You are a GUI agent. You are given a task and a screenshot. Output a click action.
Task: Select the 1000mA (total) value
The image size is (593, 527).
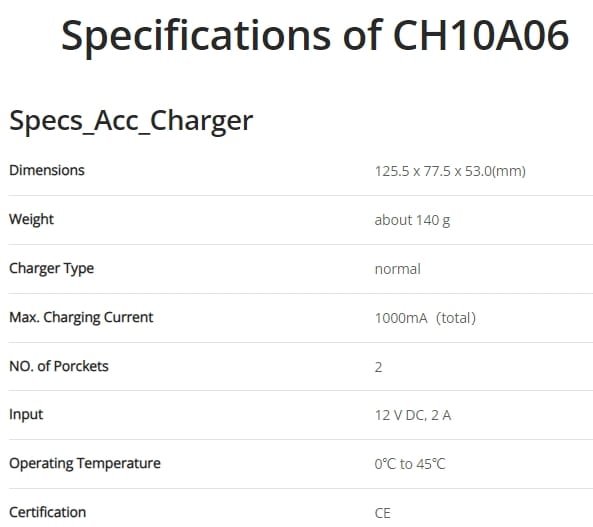coord(425,318)
